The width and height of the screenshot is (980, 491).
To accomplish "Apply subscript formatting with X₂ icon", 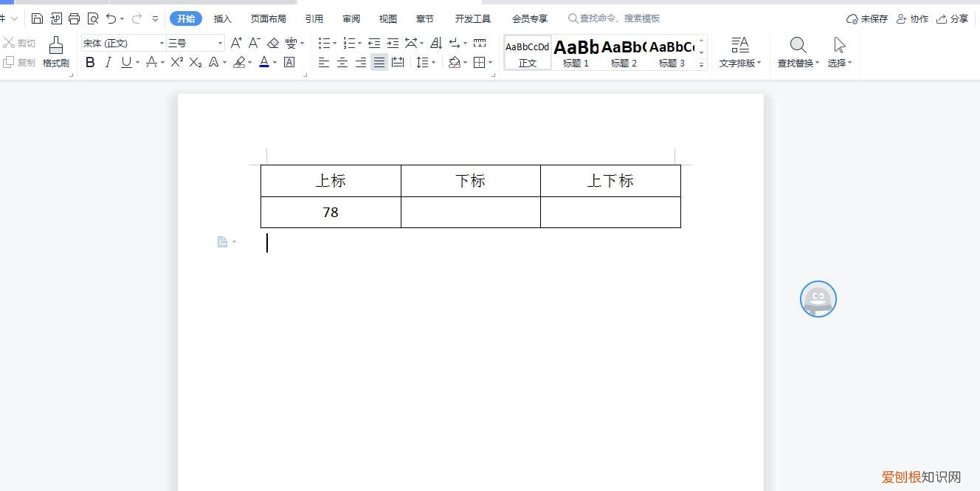I will [194, 63].
